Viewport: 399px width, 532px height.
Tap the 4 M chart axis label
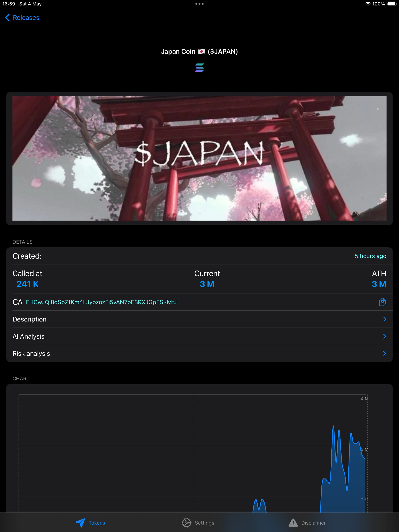(x=365, y=399)
